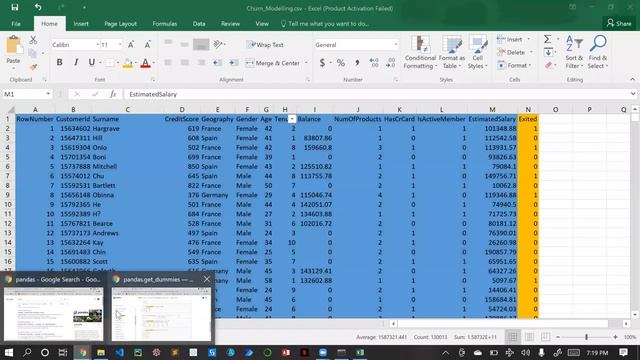The image size is (640, 360).
Task: Click the Save icon in the title bar
Action: 15,7
